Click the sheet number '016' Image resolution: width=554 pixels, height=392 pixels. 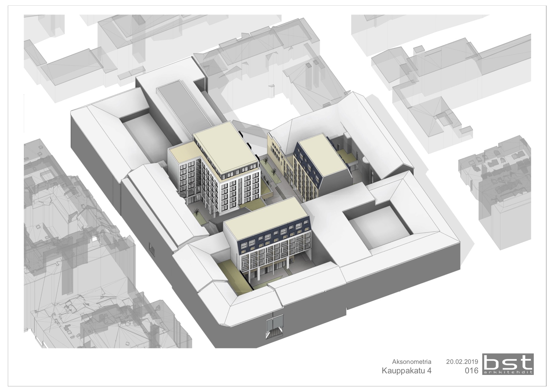[472, 371]
